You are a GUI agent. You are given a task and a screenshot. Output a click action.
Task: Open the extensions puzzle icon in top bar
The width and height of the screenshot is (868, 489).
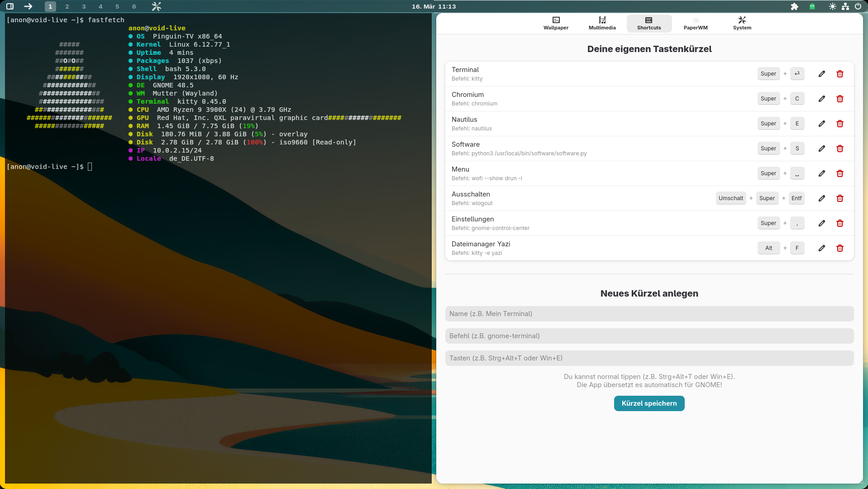(794, 6)
